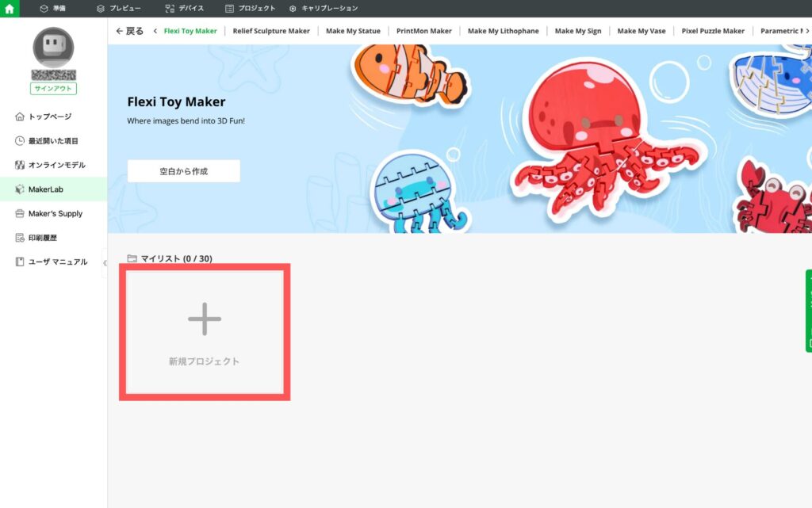Click the 空白から作成 button
812x508 pixels.
tap(184, 171)
